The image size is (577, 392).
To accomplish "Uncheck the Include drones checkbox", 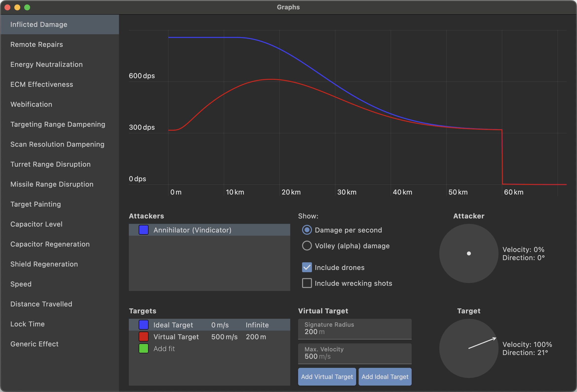I will [x=307, y=267].
